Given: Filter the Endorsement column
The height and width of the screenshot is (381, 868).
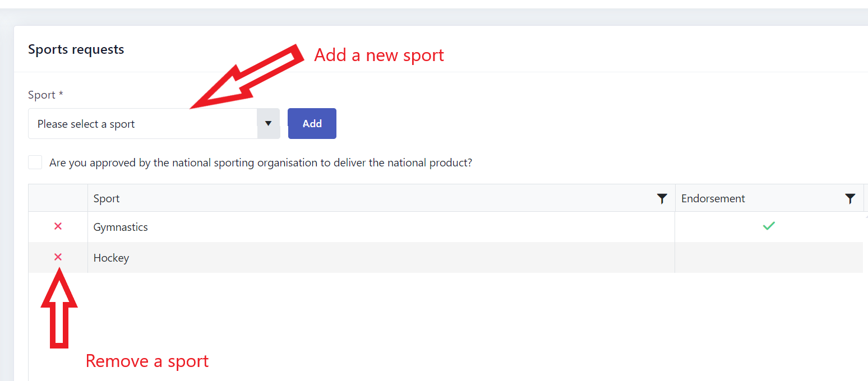Looking at the screenshot, I should click(x=850, y=198).
